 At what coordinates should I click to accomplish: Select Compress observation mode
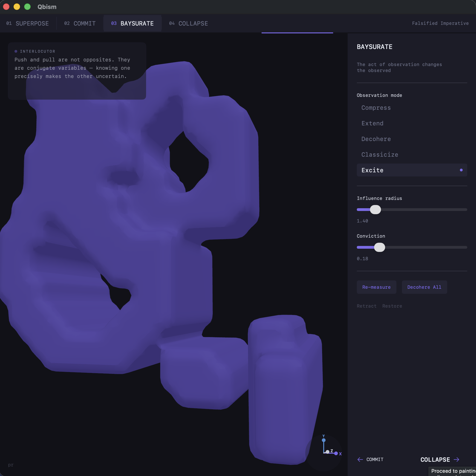point(376,108)
